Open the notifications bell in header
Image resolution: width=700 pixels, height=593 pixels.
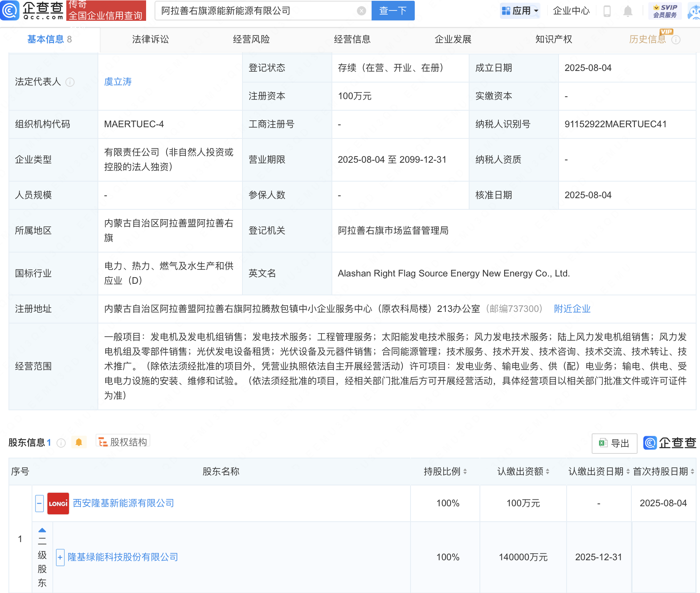(x=628, y=11)
